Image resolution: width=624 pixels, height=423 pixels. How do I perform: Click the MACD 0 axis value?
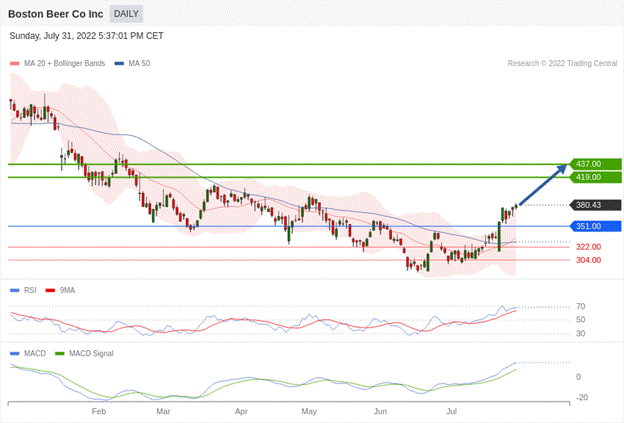click(x=578, y=377)
